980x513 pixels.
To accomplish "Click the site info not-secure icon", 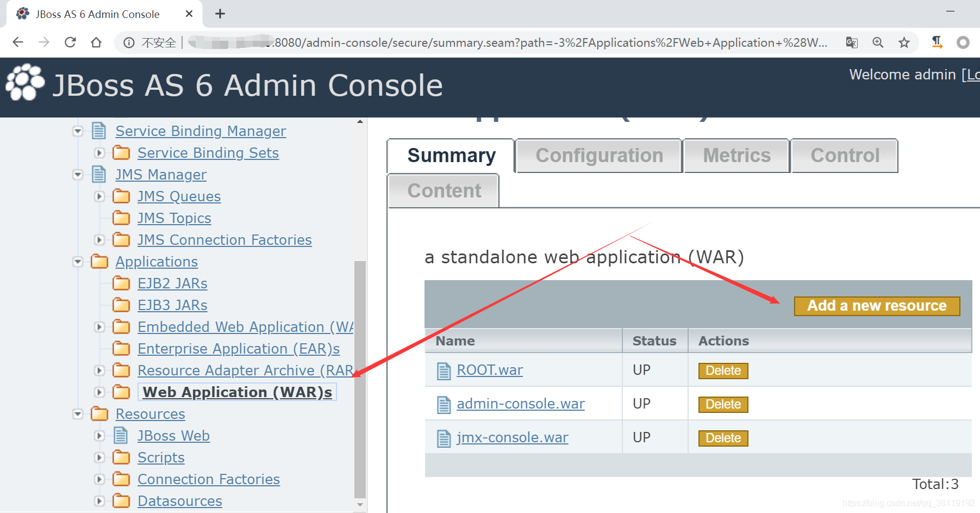I will [x=129, y=42].
